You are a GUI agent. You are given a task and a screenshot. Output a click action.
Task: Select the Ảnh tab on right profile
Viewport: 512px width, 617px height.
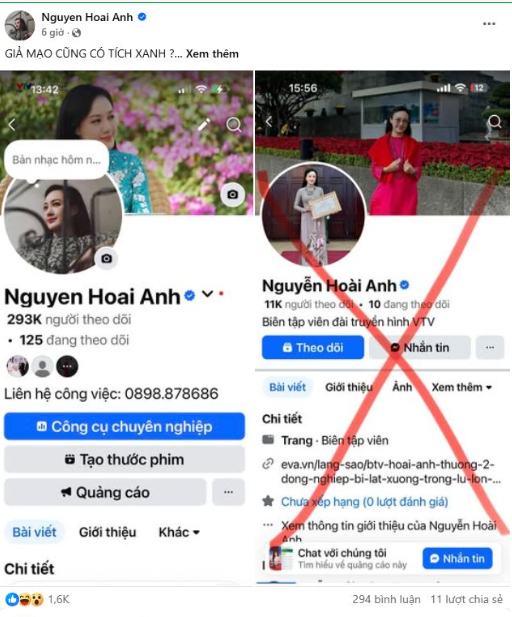402,387
